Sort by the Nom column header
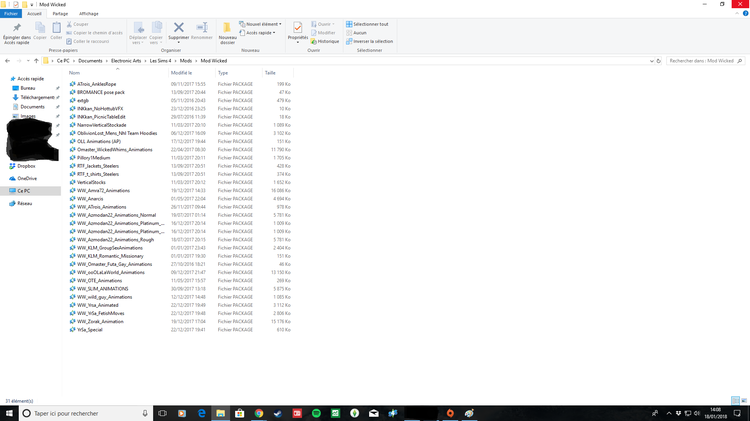The image size is (750, 421). pos(118,73)
